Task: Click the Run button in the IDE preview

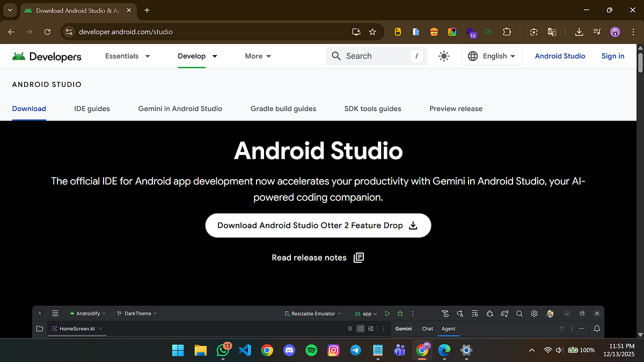Action: point(387,314)
